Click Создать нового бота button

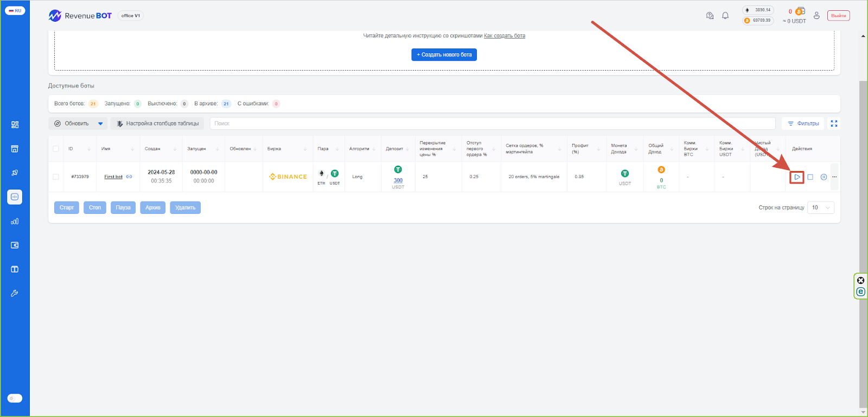444,55
